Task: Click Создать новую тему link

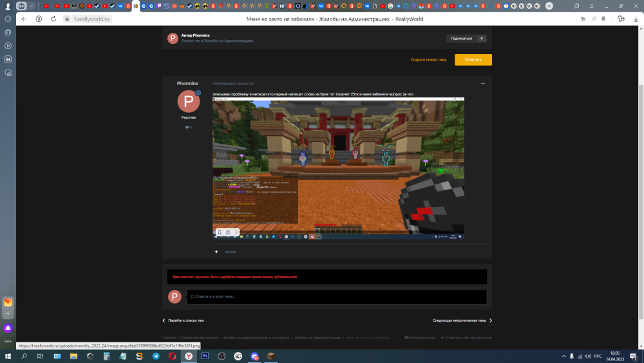Action: click(428, 59)
